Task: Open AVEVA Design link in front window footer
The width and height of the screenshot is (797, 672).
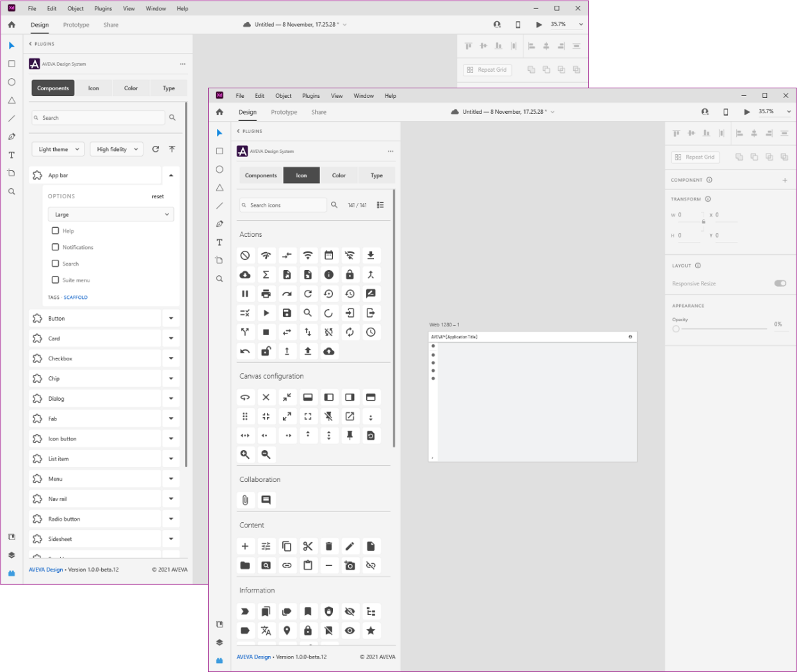Action: pos(254,657)
